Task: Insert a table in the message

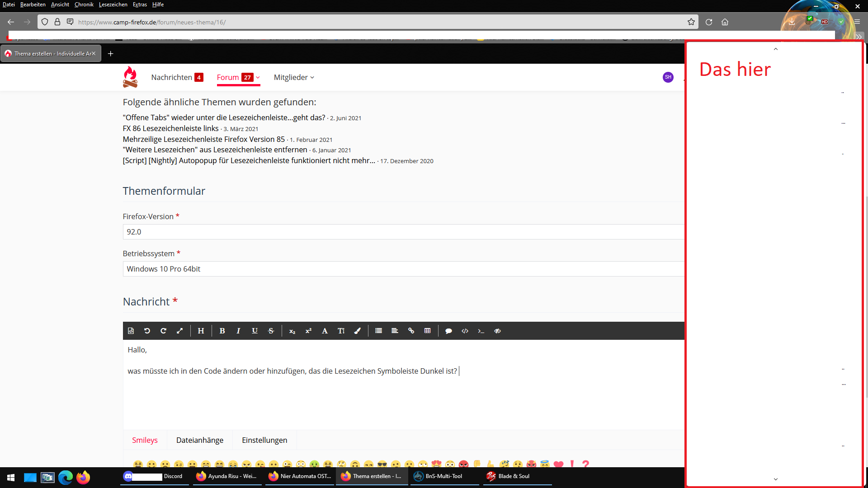Action: (427, 331)
